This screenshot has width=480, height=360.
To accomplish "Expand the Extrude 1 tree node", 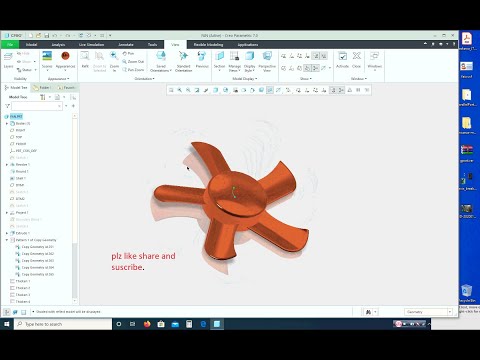I will click(x=7, y=233).
